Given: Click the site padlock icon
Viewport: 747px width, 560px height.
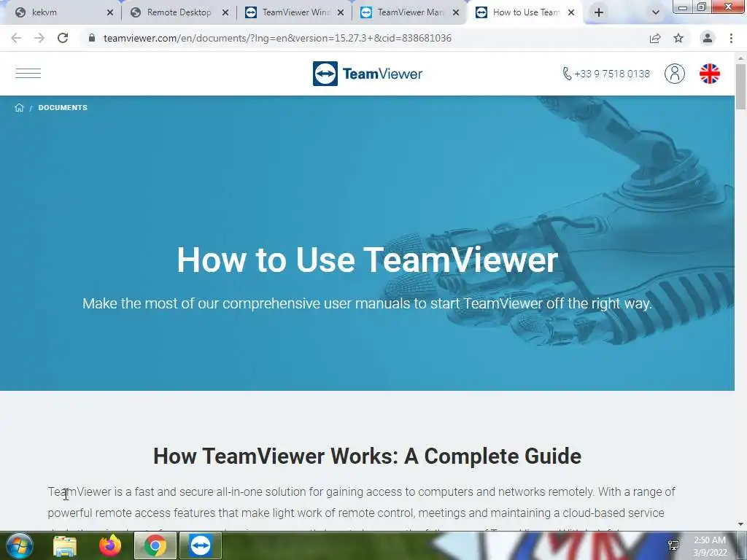Looking at the screenshot, I should [92, 38].
